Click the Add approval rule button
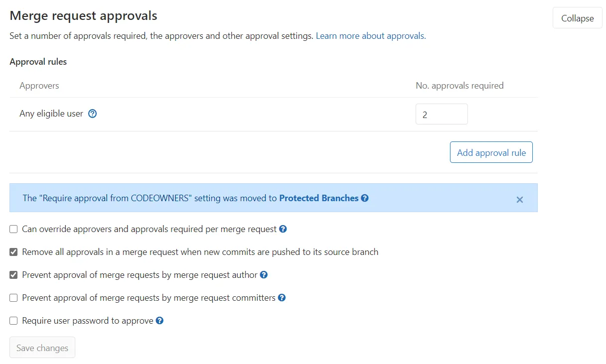 491,152
